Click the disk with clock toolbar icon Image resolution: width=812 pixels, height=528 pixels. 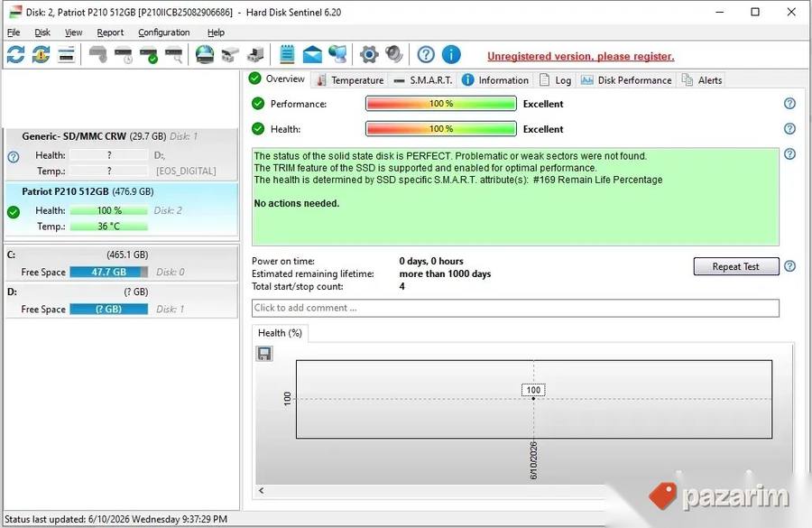point(124,54)
